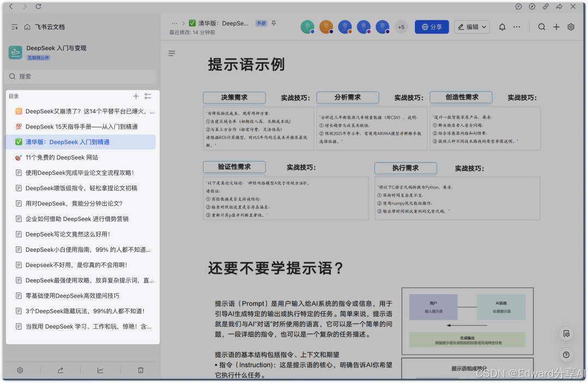Select 清华版：DeepSeek 入门到精通 page

click(81, 142)
